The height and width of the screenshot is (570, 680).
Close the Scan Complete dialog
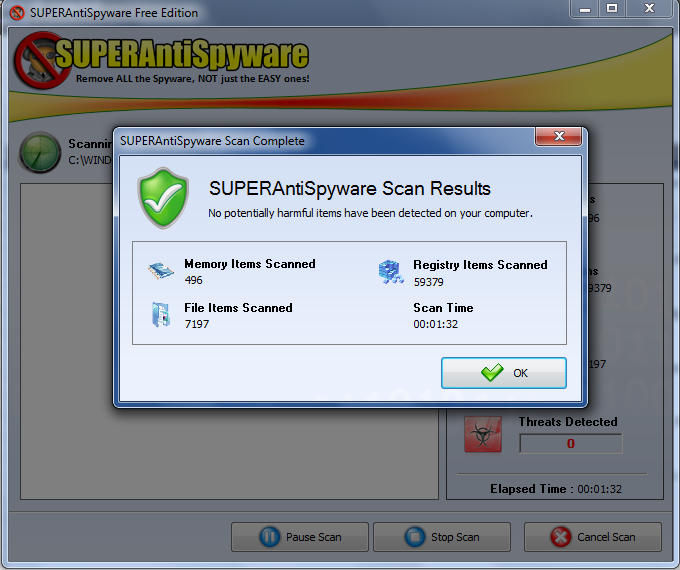click(x=559, y=137)
